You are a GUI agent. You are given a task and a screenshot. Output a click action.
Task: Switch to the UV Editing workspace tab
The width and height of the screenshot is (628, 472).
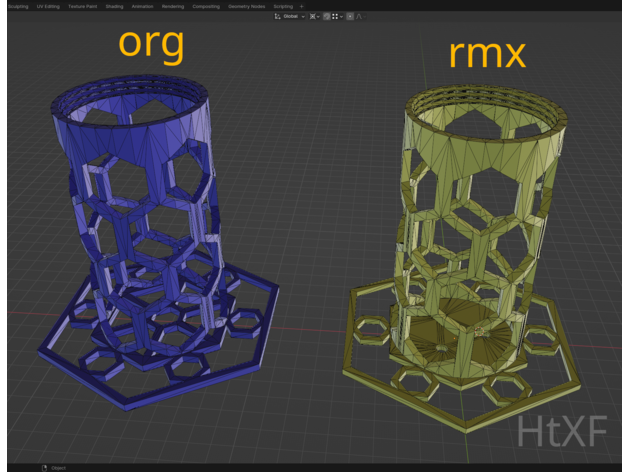coord(48,6)
